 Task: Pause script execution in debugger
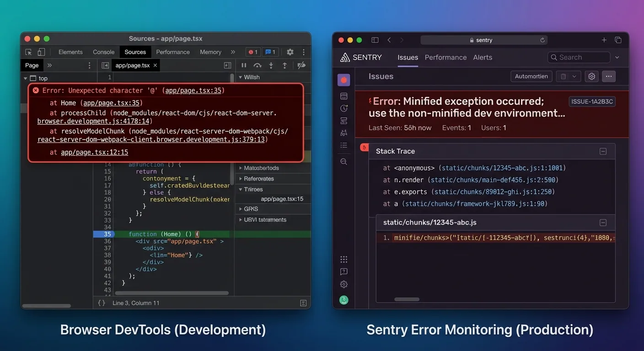pos(244,65)
